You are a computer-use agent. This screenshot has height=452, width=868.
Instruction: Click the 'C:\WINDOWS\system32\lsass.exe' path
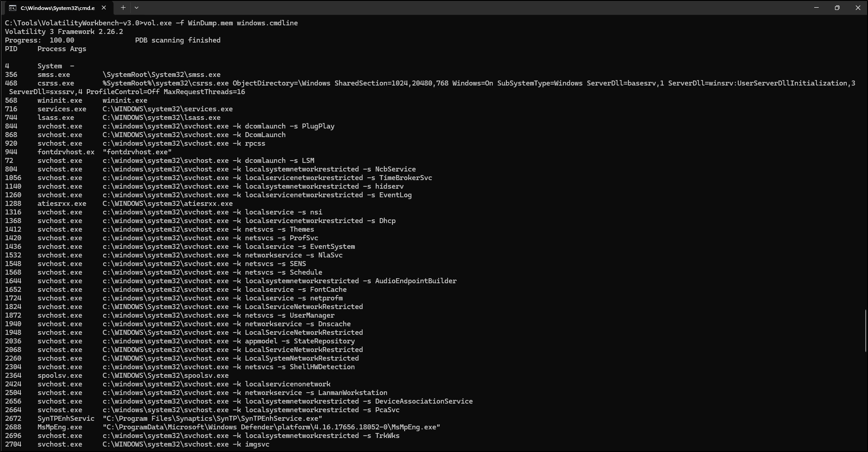tap(161, 118)
